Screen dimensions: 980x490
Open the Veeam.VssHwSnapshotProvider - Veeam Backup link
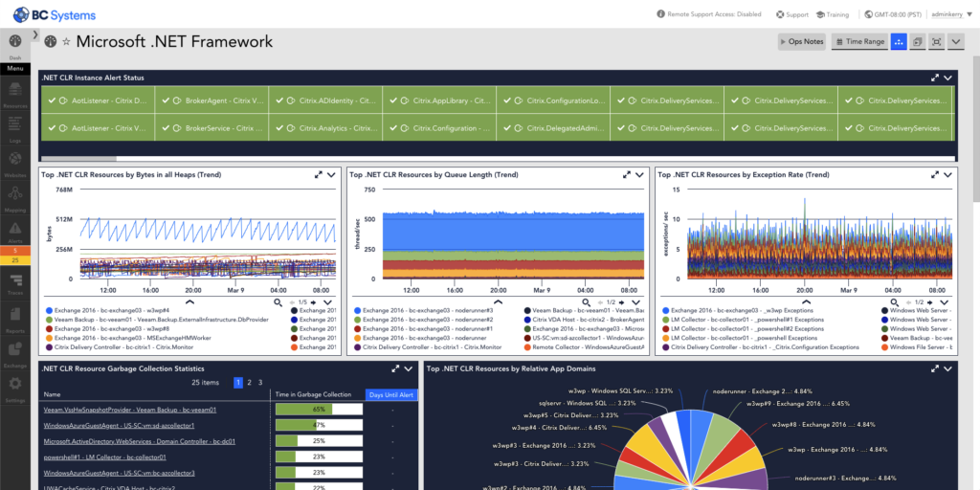pyautogui.click(x=130, y=410)
